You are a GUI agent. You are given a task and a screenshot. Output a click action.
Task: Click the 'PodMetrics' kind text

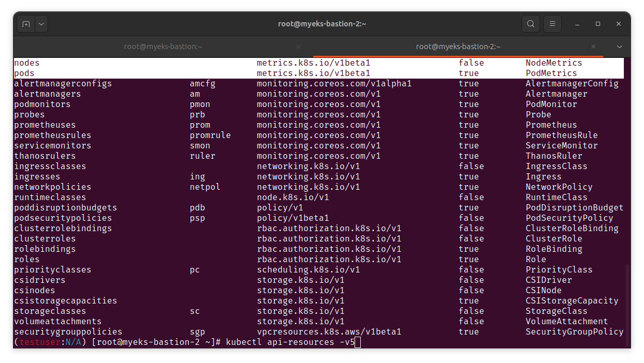[x=551, y=73]
